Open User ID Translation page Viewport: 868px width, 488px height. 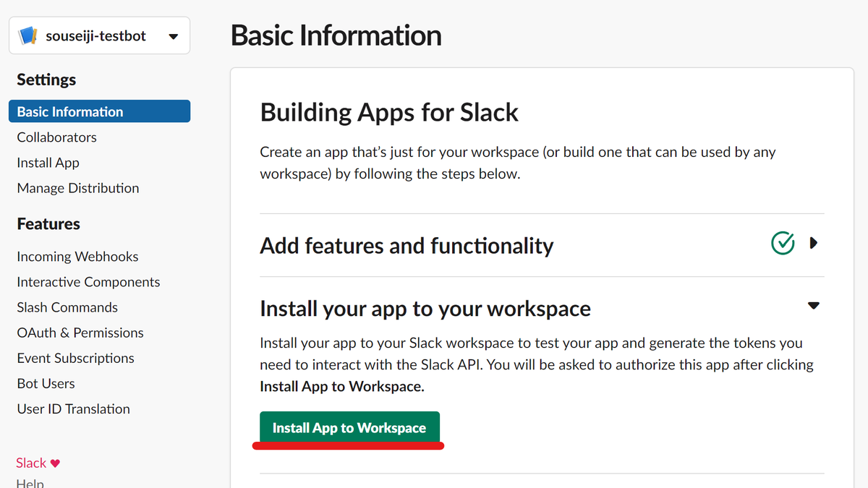pos(73,408)
